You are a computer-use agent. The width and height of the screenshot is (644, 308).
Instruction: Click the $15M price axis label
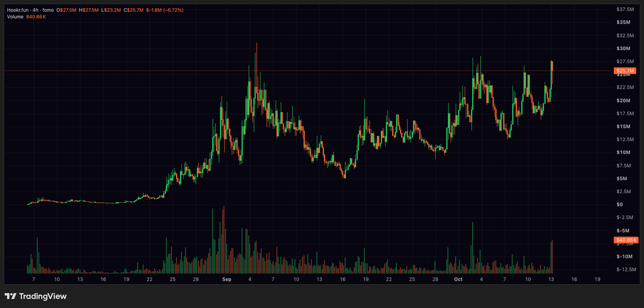tap(625, 126)
